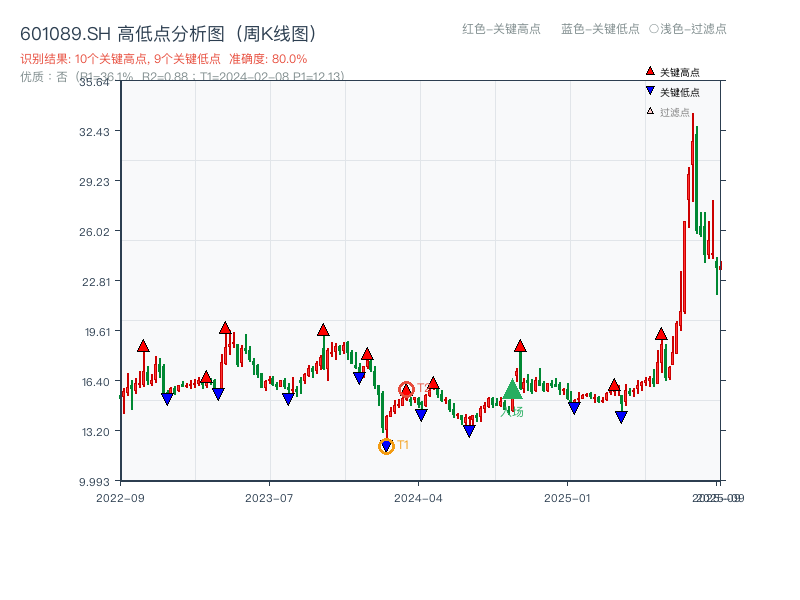Click the highest red triangle above the 2025 peak
The width and height of the screenshot is (800, 600).
(663, 335)
